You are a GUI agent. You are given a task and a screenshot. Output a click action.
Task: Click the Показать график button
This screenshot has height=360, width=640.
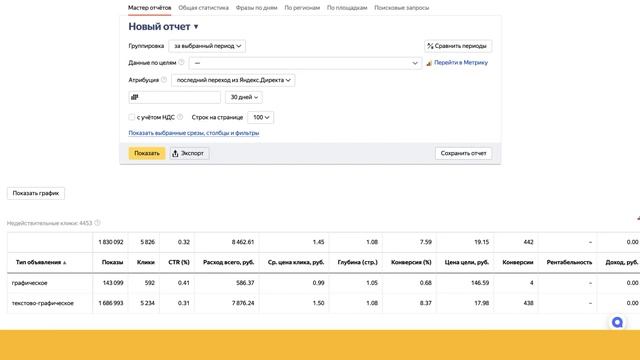(36, 193)
